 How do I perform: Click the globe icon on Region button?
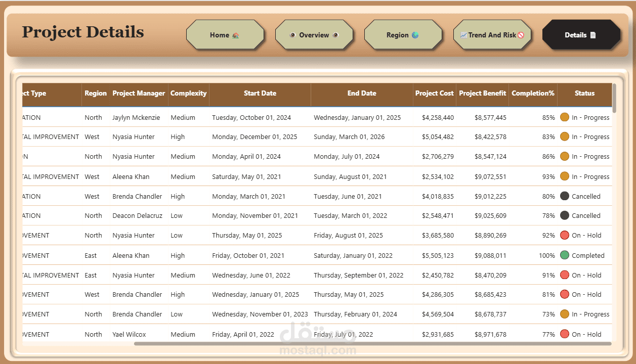coord(415,35)
